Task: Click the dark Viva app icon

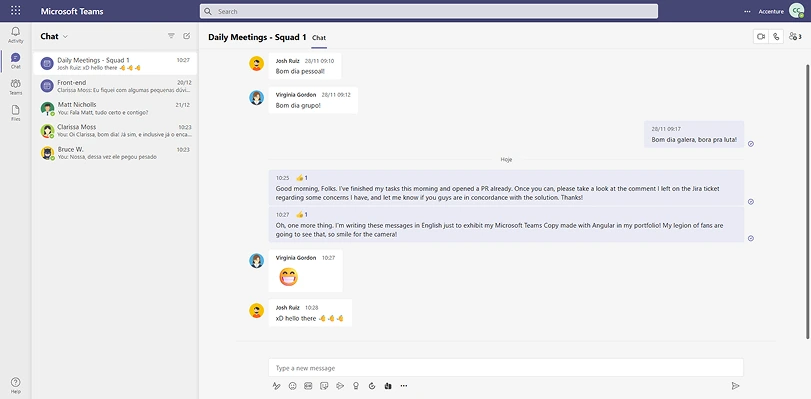Action: click(x=388, y=386)
